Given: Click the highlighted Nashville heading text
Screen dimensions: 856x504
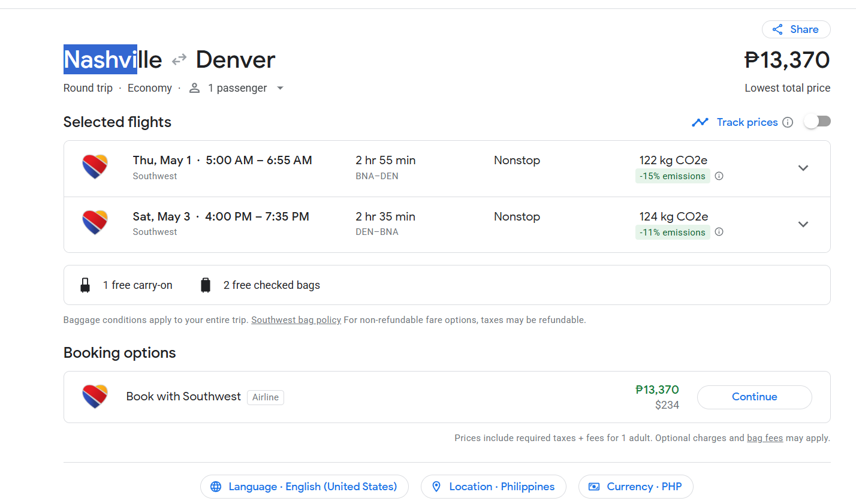Looking at the screenshot, I should tap(113, 60).
